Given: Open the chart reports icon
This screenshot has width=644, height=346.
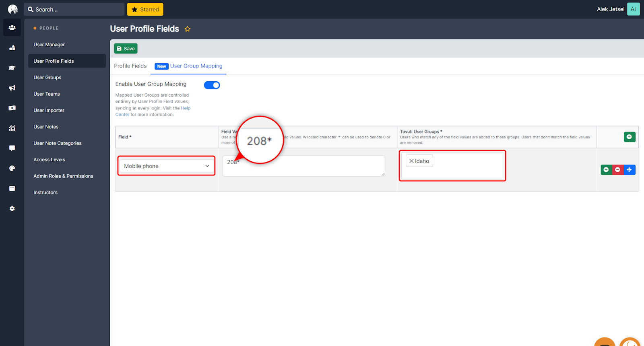Looking at the screenshot, I should pos(12,128).
